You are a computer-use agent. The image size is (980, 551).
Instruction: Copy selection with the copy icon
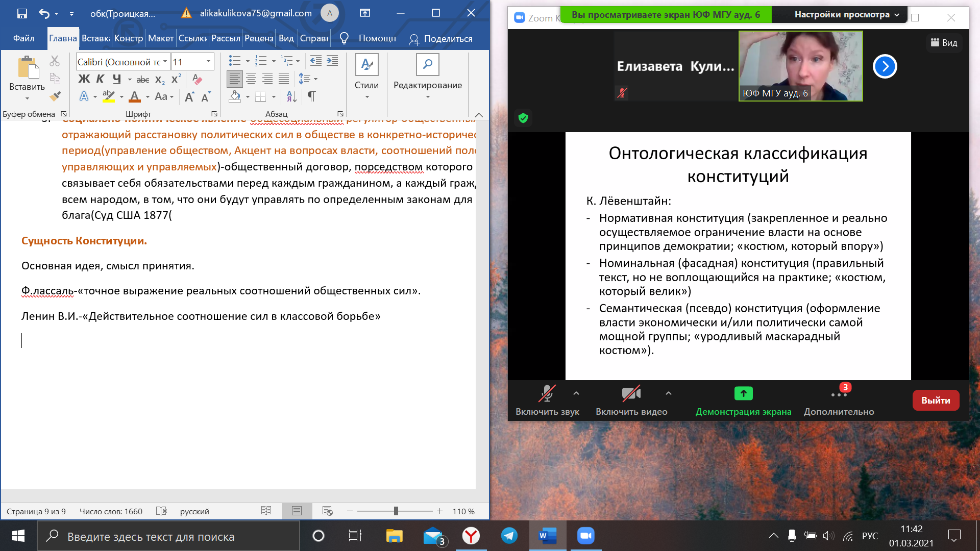55,79
